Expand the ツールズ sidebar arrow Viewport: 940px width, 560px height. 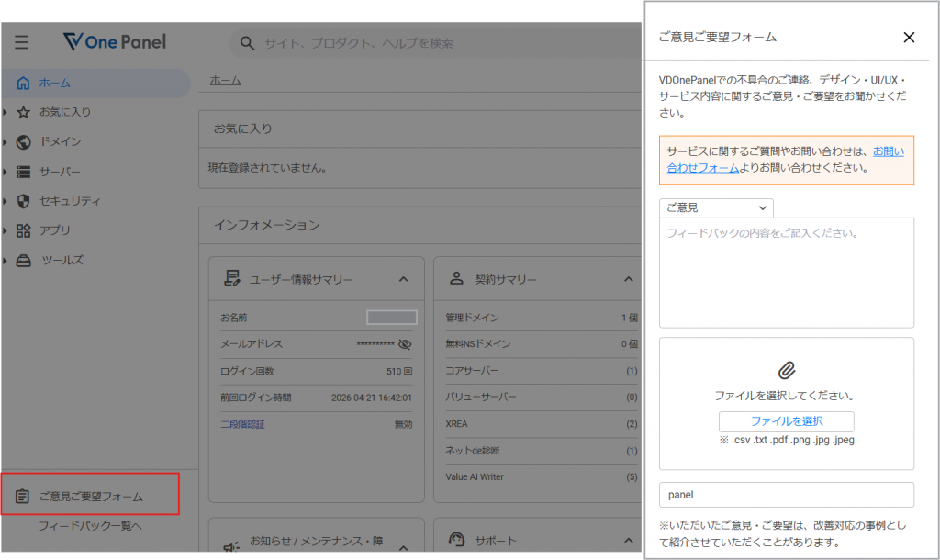pos(5,261)
